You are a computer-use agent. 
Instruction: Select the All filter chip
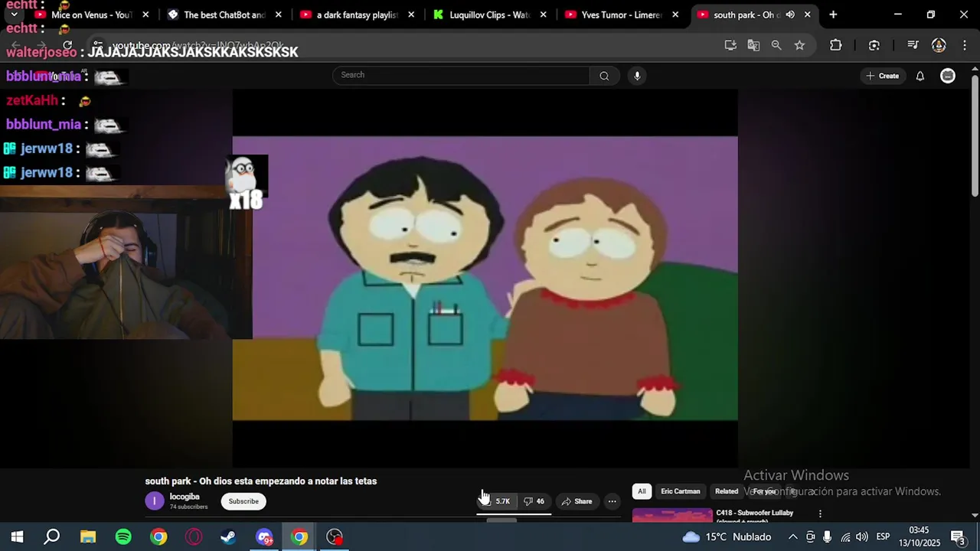[642, 491]
